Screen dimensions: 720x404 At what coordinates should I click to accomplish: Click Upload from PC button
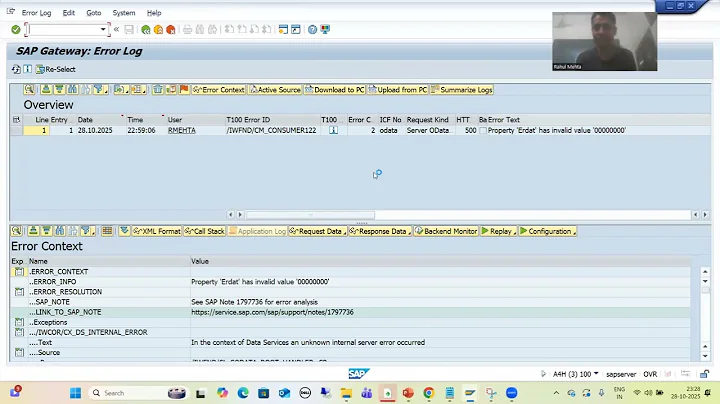(x=398, y=90)
